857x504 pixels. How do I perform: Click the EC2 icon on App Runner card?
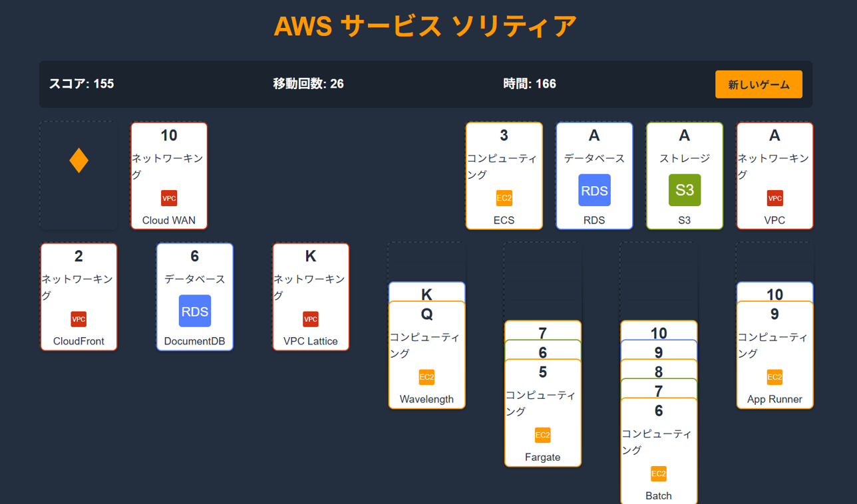(775, 377)
